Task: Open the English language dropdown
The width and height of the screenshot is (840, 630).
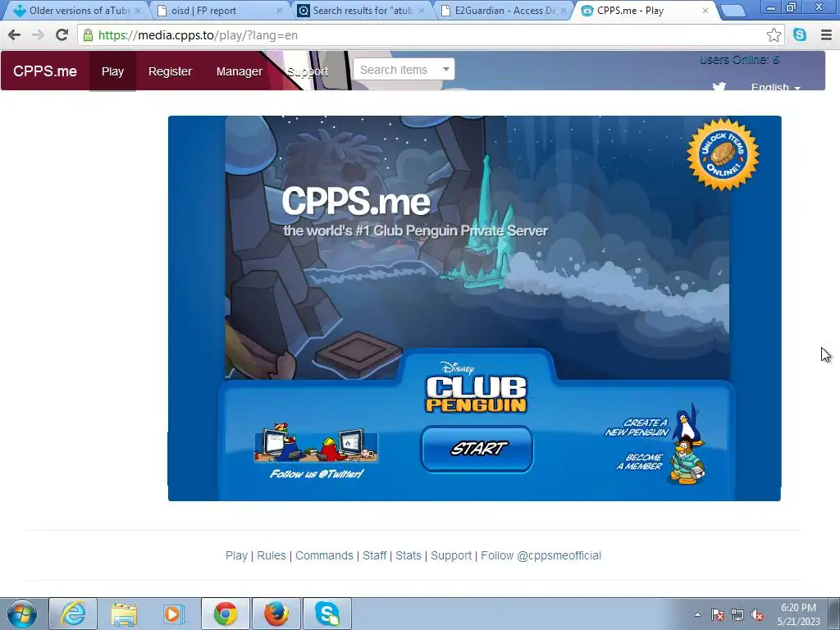Action: (776, 87)
